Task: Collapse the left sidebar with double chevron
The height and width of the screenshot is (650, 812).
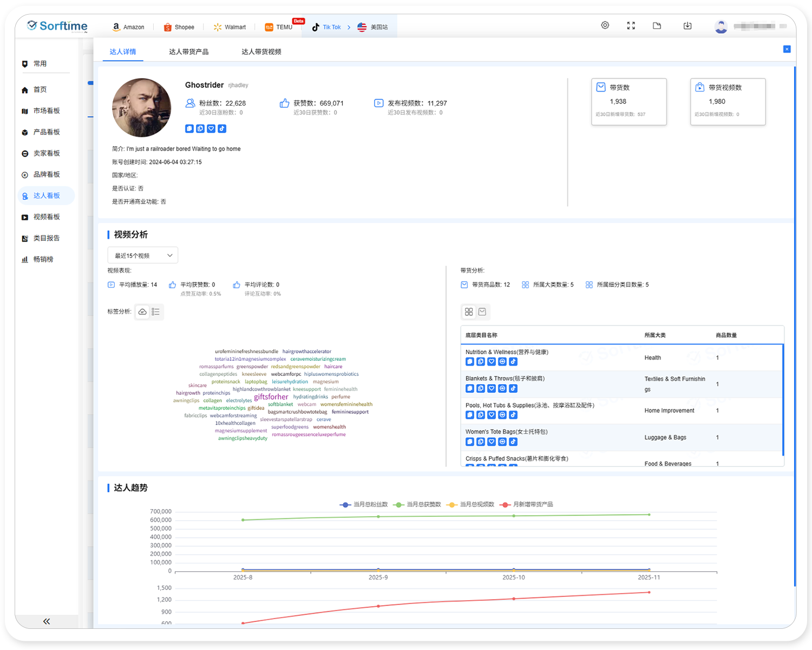Action: (47, 621)
